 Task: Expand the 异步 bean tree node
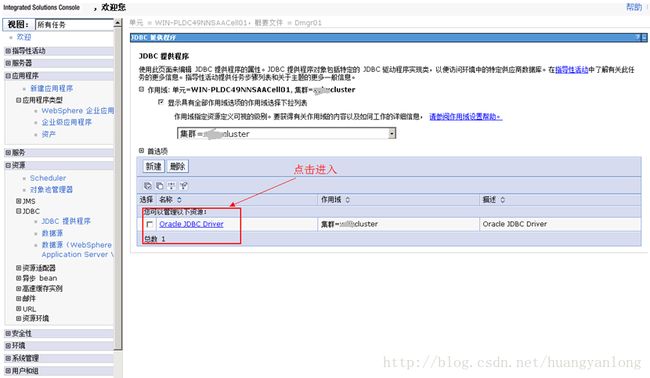point(19,278)
